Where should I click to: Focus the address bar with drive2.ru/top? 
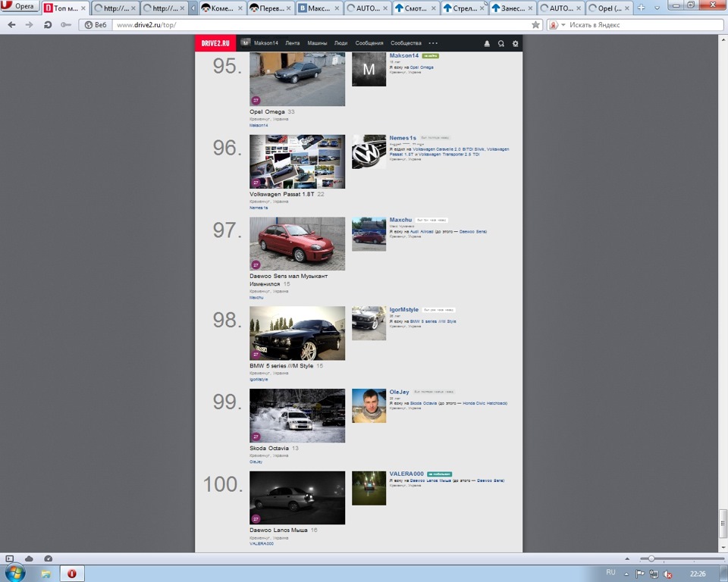(x=320, y=25)
